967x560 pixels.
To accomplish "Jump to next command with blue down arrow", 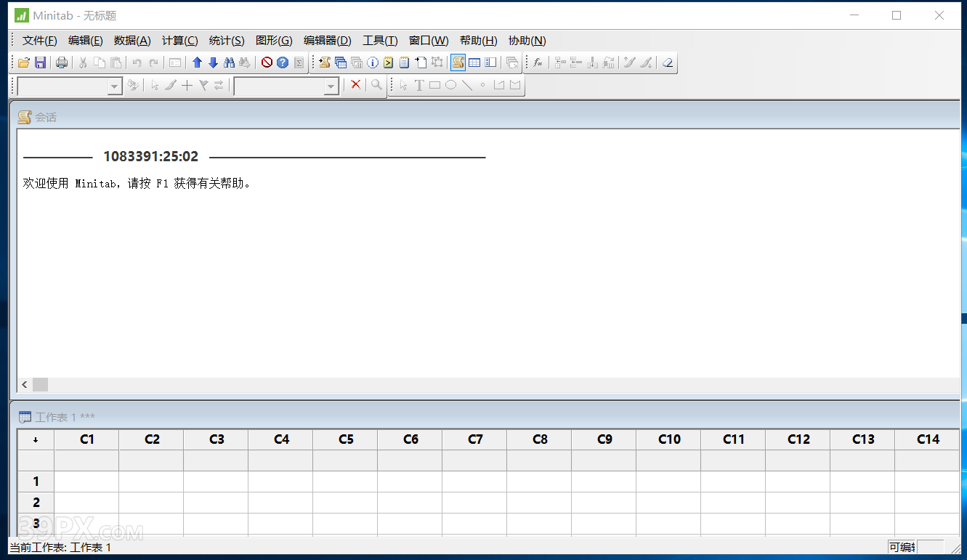I will coord(213,63).
